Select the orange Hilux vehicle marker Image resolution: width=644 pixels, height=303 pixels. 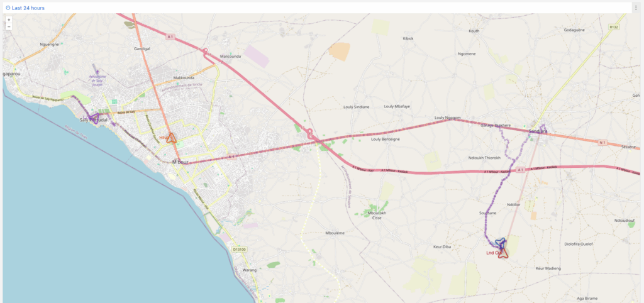170,139
